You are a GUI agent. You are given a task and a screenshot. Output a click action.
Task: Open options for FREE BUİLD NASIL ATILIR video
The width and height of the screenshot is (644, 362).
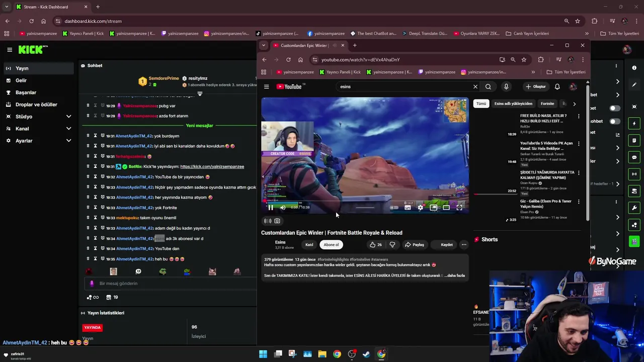[579, 116]
